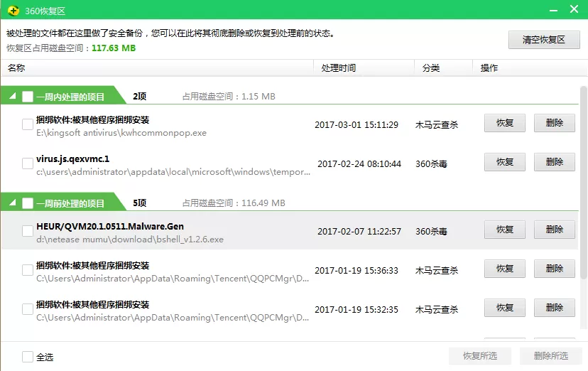Click the timestamp 2017-02-07 11:22:57
Image resolution: width=588 pixels, height=371 pixels.
tap(359, 232)
